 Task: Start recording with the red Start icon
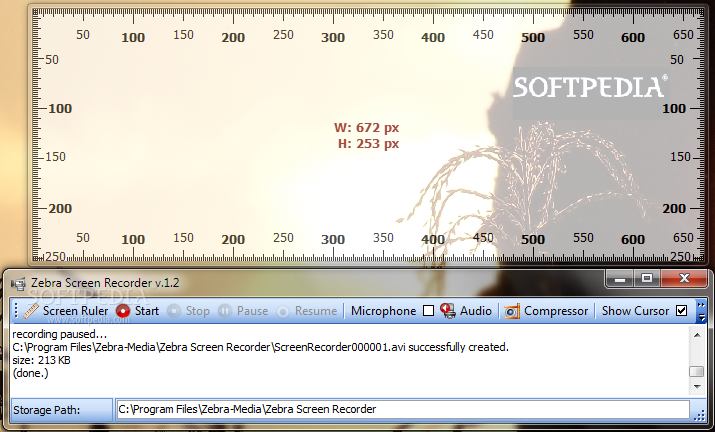(x=123, y=311)
